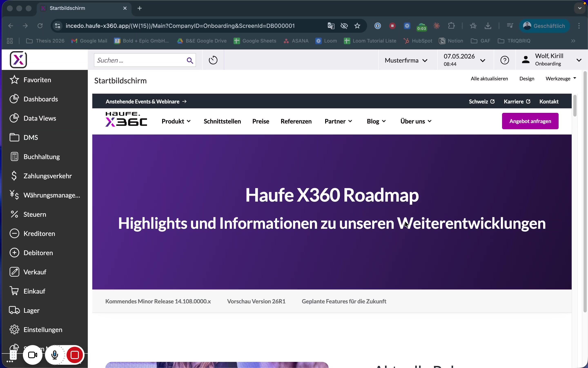Expand the Produkt menu
The width and height of the screenshot is (588, 368).
click(176, 121)
